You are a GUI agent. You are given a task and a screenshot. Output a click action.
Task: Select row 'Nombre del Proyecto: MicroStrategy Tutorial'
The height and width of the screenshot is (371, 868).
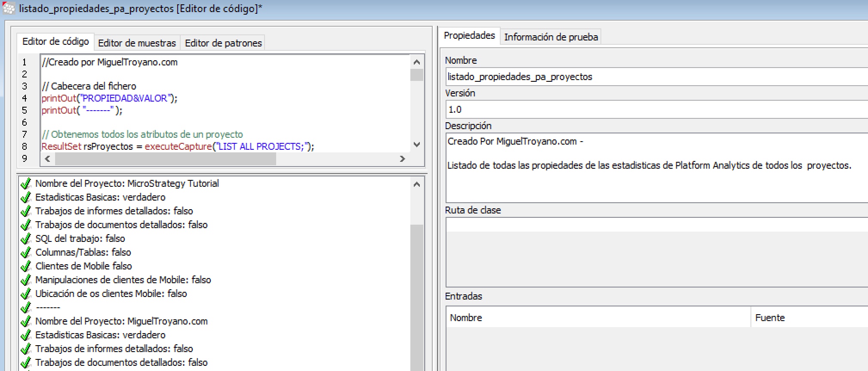point(127,183)
